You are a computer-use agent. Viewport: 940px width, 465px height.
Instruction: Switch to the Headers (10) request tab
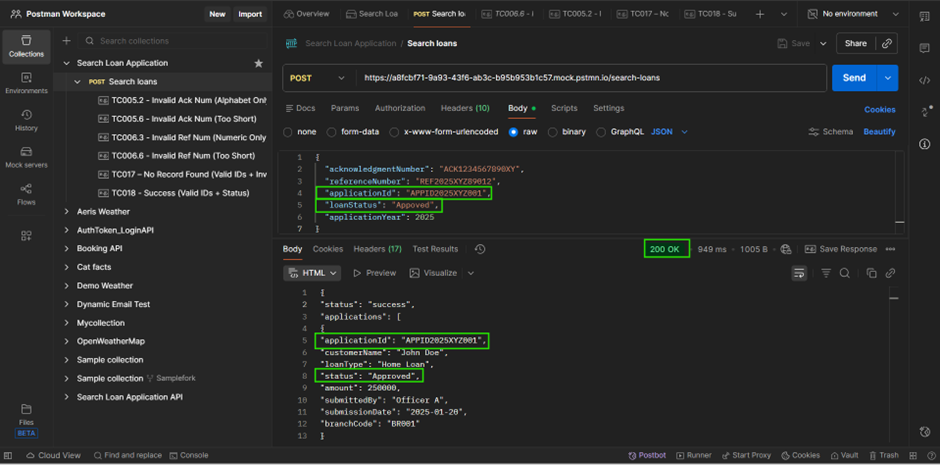point(465,108)
